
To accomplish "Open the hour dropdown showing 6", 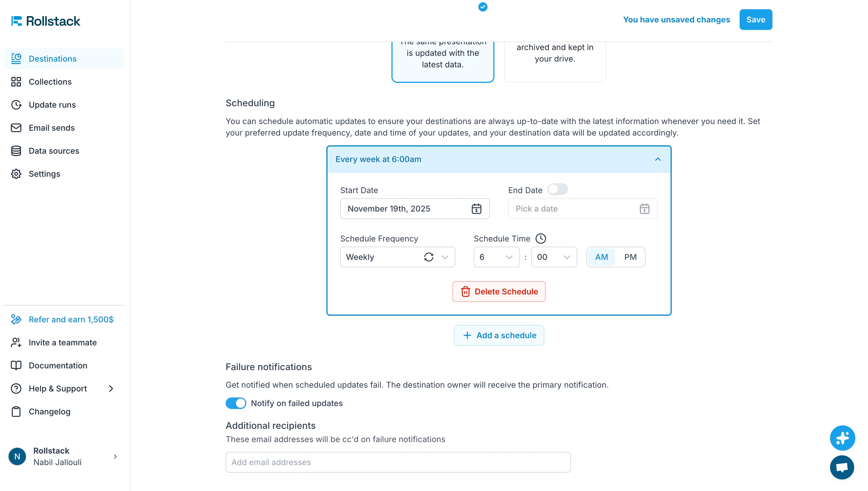I will click(496, 257).
